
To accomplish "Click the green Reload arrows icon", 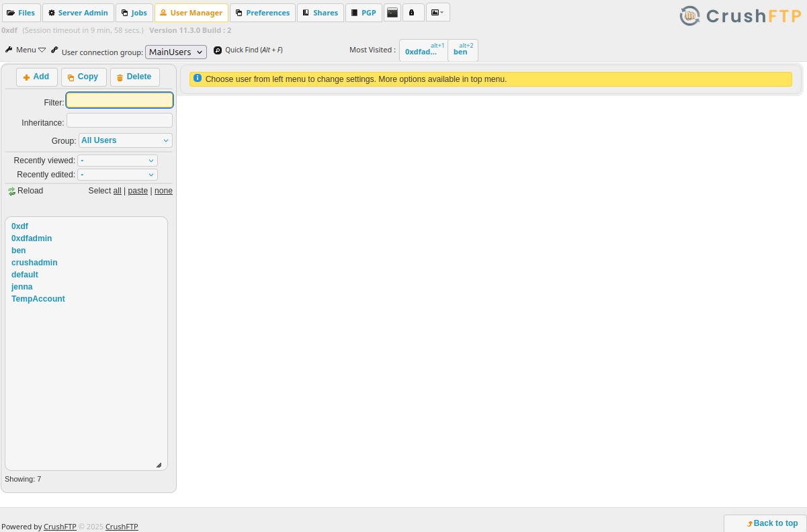I will 11,191.
